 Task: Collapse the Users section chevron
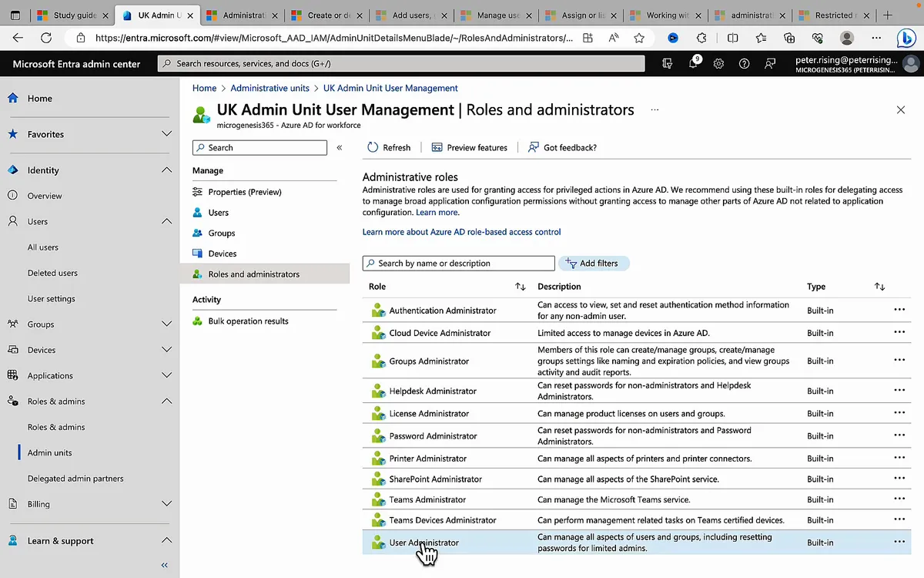pos(166,221)
